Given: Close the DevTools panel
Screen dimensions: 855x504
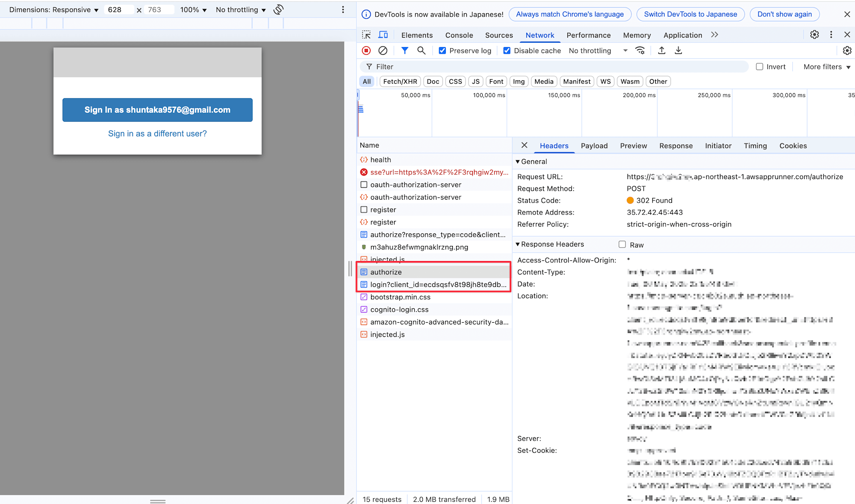Looking at the screenshot, I should tap(847, 35).
